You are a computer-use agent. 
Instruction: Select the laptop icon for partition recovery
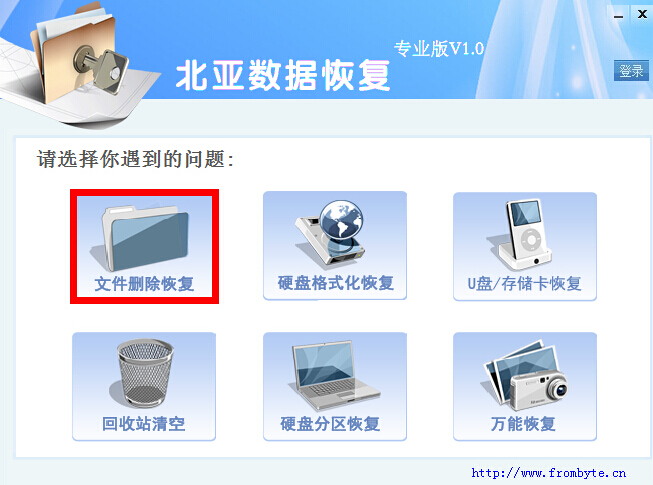pyautogui.click(x=334, y=375)
